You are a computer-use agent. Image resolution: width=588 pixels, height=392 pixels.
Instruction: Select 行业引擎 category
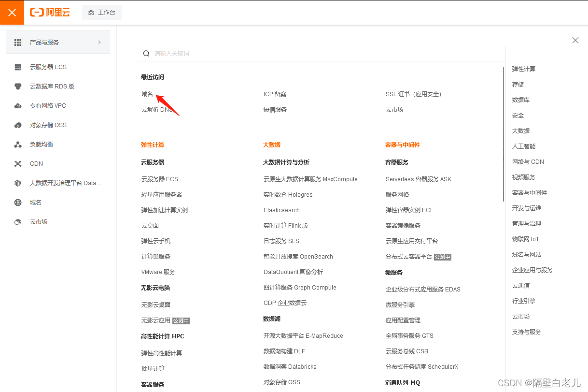[x=523, y=301]
